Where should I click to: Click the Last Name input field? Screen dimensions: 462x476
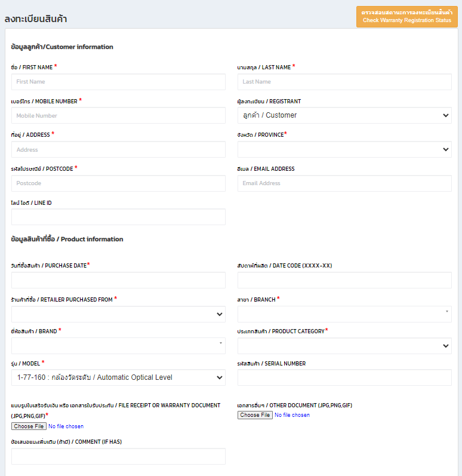(x=344, y=82)
